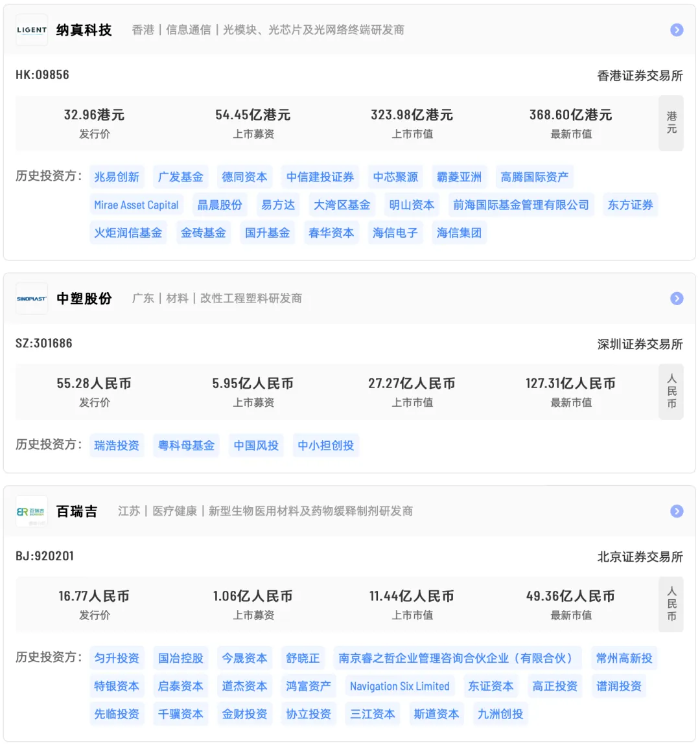Click the SINOPLAST company logo
Viewport: 700px width, 745px height.
[32, 299]
